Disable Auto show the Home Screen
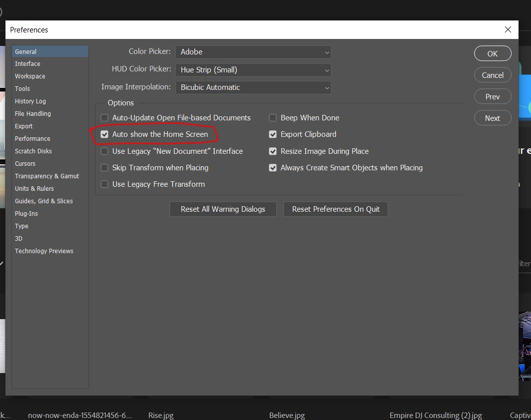Screen dimensions: 531x420 pyautogui.click(x=104, y=134)
